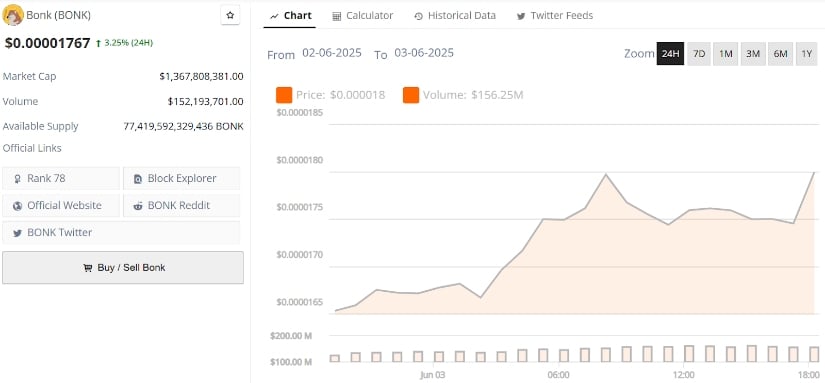
Task: Click the Chart tab line icon
Action: [x=274, y=16]
